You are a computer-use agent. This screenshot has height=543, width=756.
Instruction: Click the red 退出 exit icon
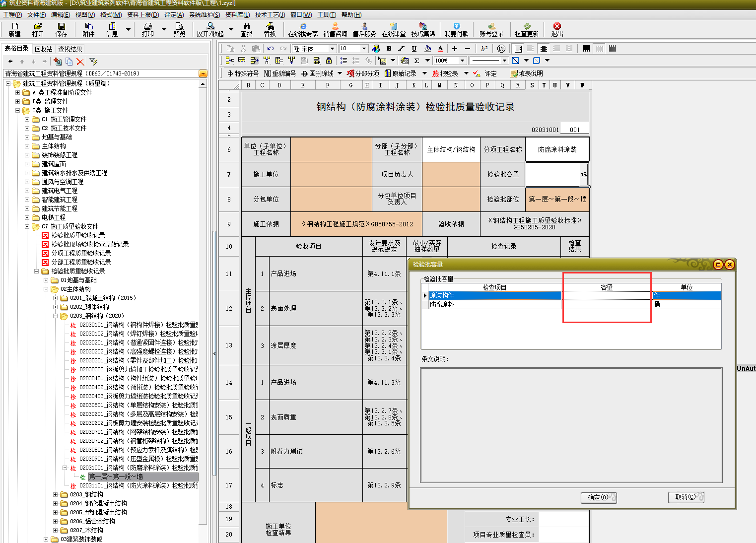coord(557,30)
